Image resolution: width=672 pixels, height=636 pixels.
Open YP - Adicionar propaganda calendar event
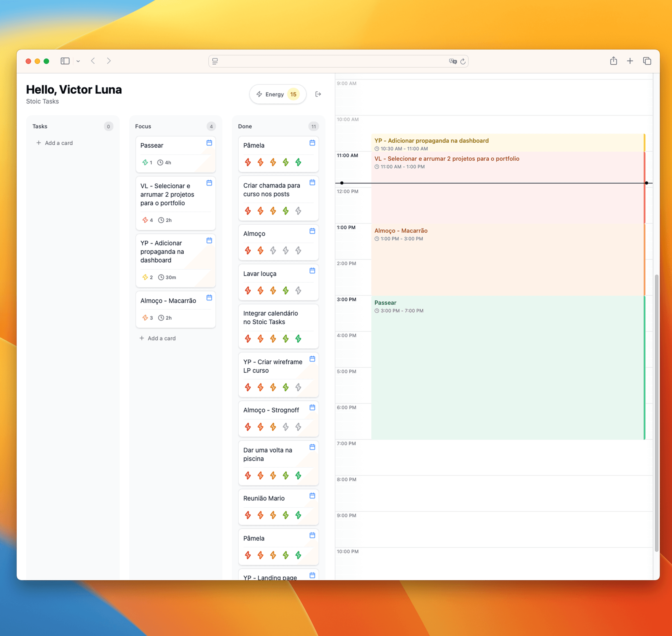click(508, 143)
